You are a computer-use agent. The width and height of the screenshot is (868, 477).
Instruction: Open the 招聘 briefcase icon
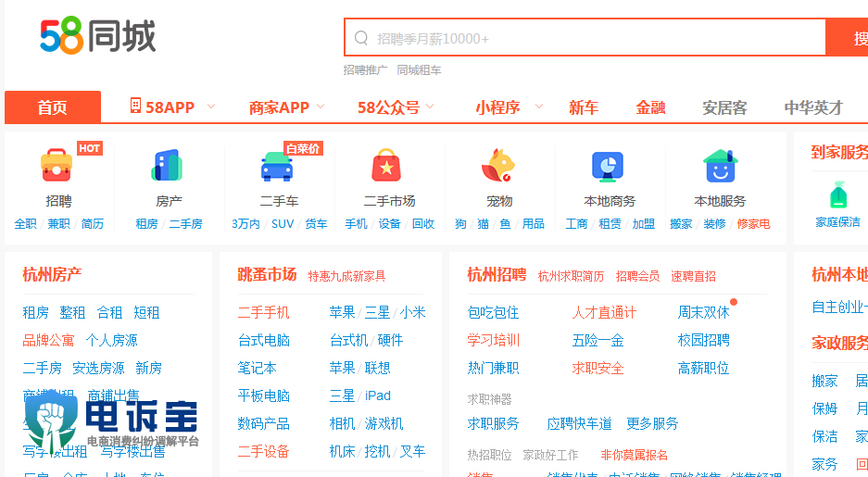pos(57,165)
